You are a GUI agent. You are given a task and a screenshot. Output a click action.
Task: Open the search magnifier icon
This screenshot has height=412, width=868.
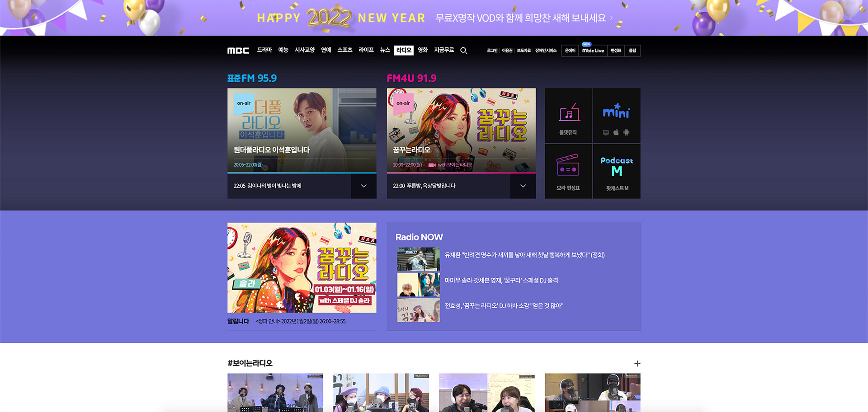click(463, 51)
